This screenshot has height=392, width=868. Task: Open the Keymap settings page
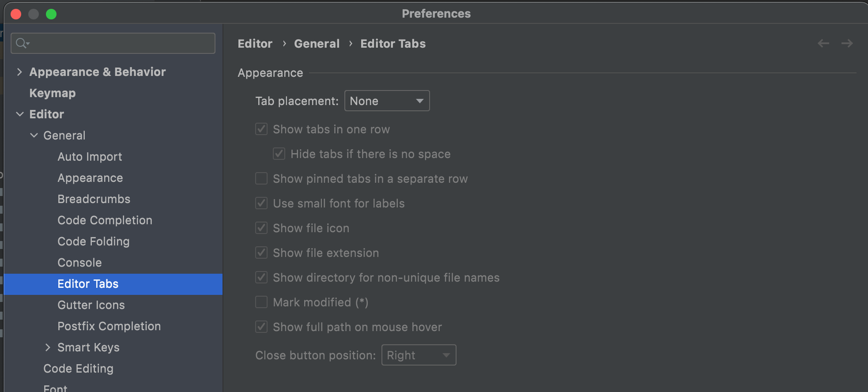tap(53, 93)
